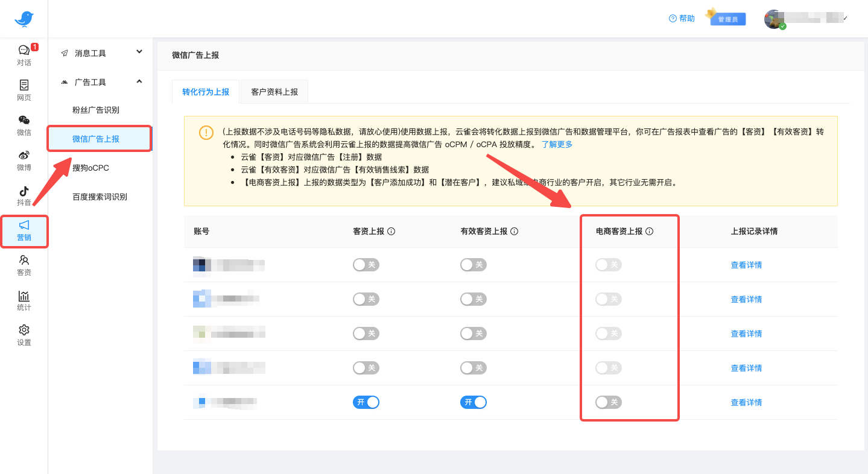The image size is (868, 474).
Task: Select 搜狗oCPC in the side menu
Action: (x=90, y=168)
